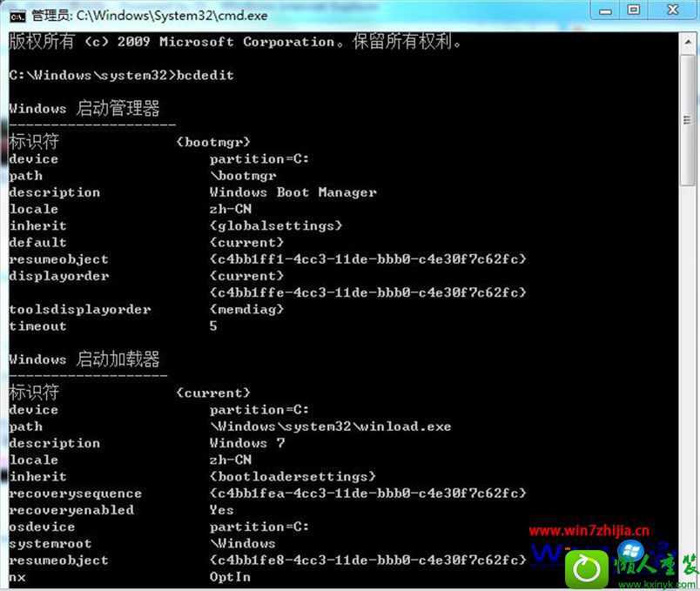Viewport: 700px width, 591px height.
Task: Select the c4bb1ff1 resumeobject GUID
Action: (x=368, y=259)
